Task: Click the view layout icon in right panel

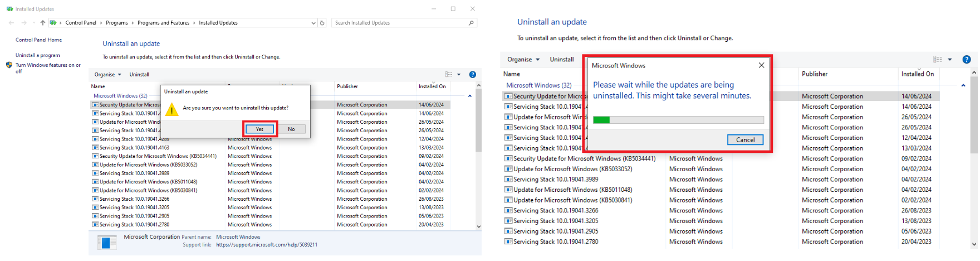Action: tap(938, 59)
